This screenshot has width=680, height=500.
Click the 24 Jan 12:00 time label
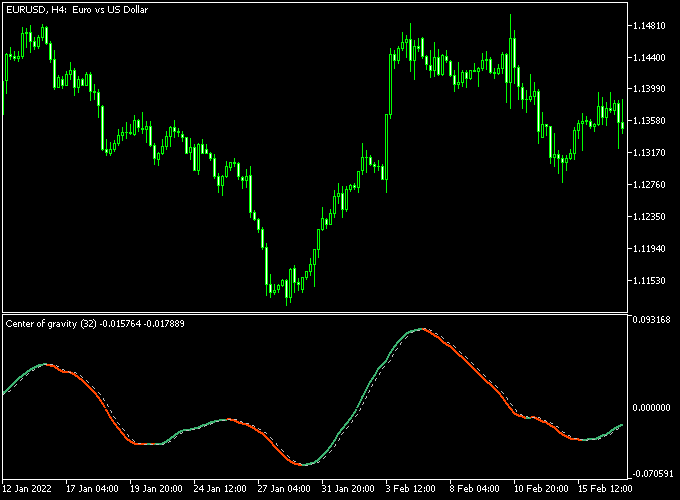(220, 489)
